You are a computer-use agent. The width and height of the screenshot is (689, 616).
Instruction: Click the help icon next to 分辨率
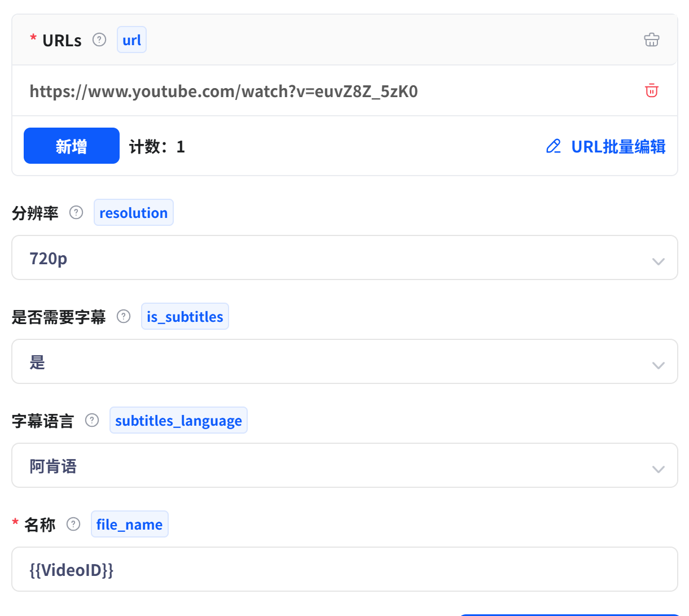76,212
